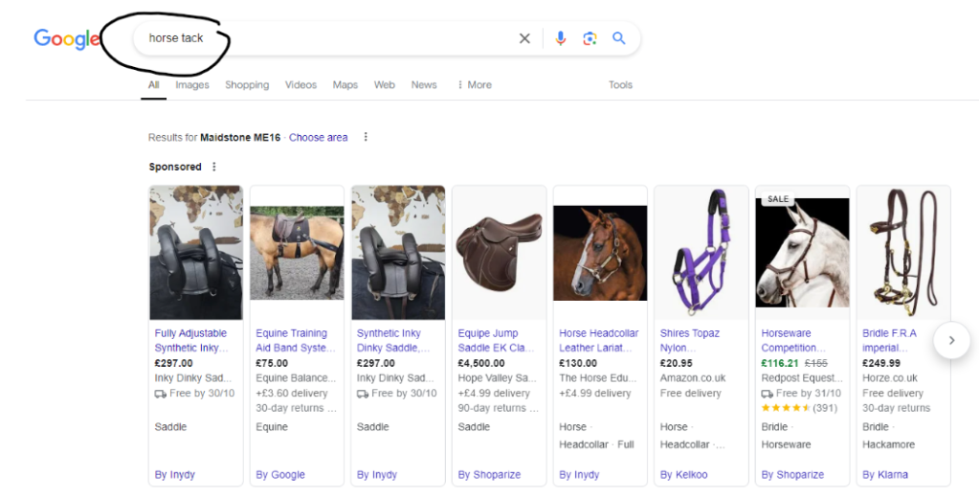
Task: Click the Choose area link
Action: (318, 137)
